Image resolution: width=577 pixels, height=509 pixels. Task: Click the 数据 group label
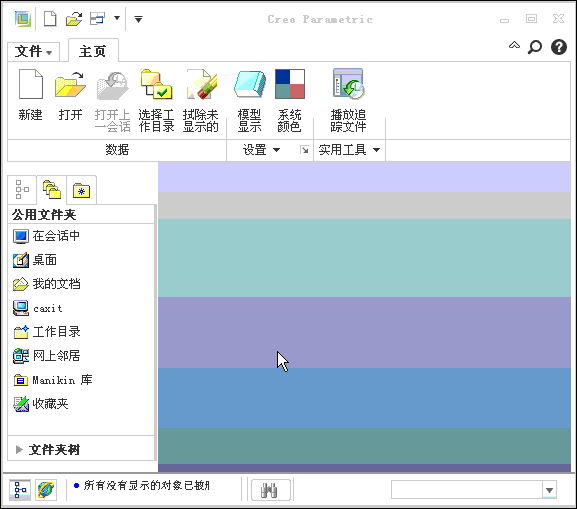pyautogui.click(x=117, y=150)
